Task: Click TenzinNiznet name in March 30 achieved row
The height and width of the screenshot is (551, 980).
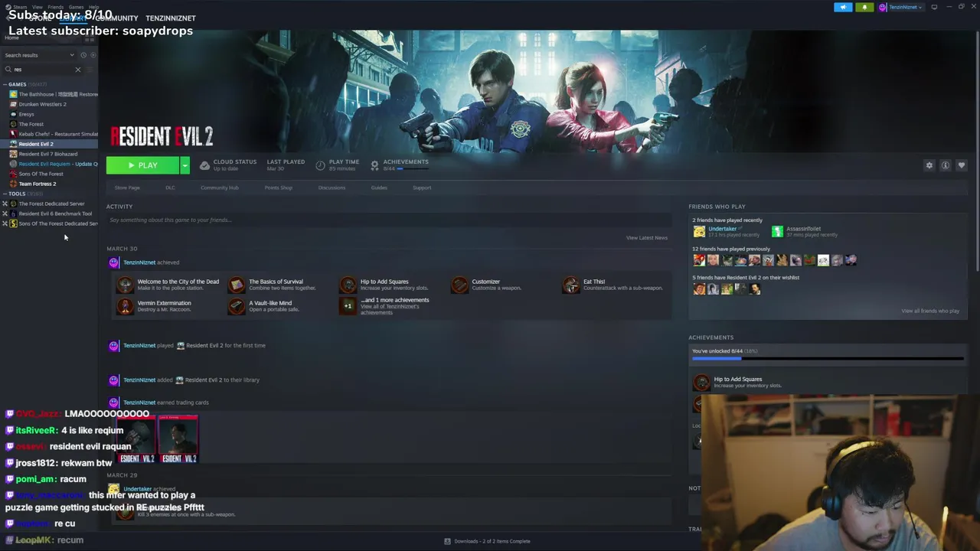Action: click(x=139, y=262)
